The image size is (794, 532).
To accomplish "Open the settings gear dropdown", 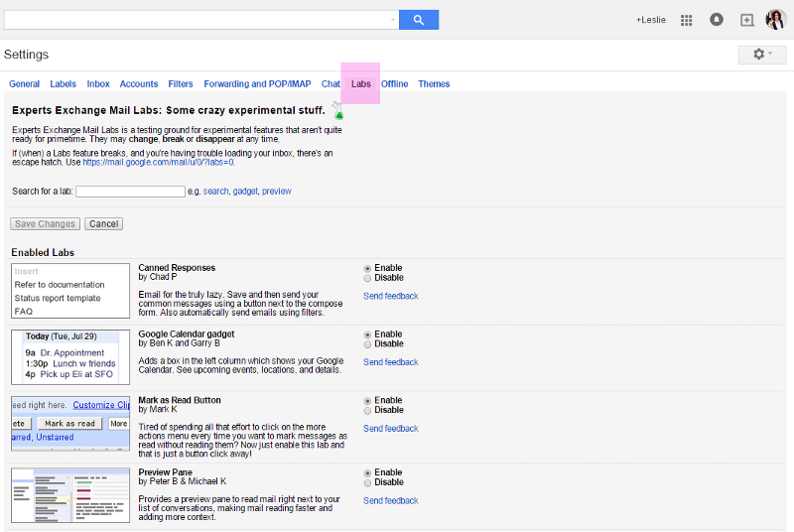I will (762, 55).
